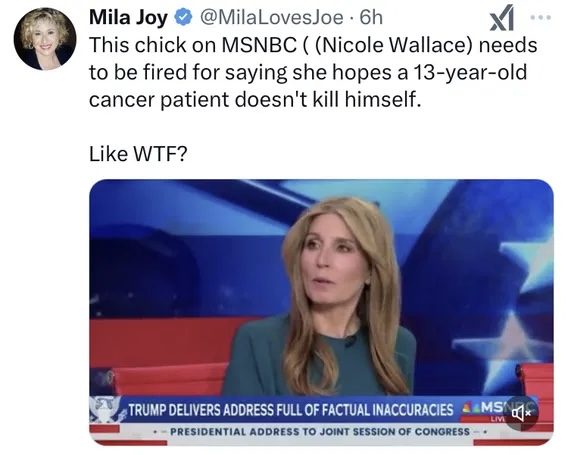Visit the @MilaLovesJoe handle link
Screen dimensions: 568x455
pyautogui.click(x=271, y=17)
